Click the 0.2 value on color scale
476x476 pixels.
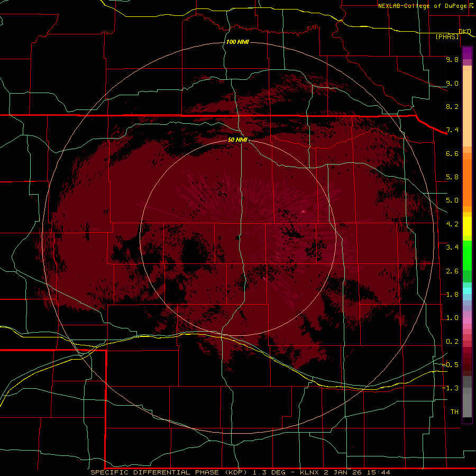pyautogui.click(x=452, y=342)
